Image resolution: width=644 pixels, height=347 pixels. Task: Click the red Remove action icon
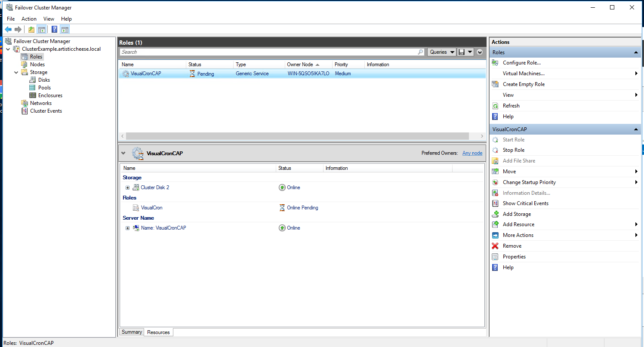click(x=495, y=246)
